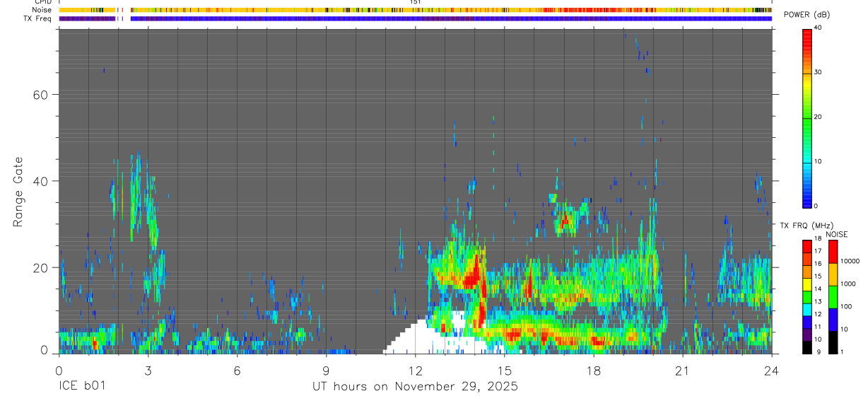Click the cyan 12-13 MHz TX FRQ swatch
This screenshot has width=868, height=401.
(x=807, y=310)
